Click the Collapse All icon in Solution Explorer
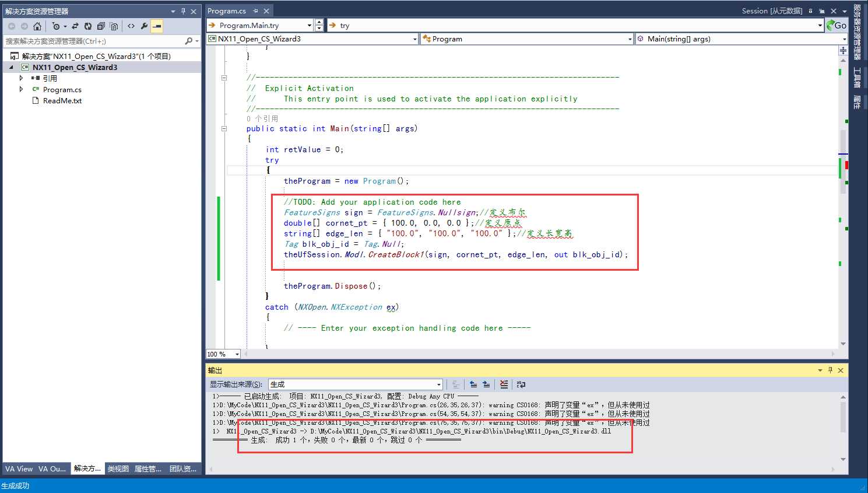868x493 pixels. (x=101, y=26)
